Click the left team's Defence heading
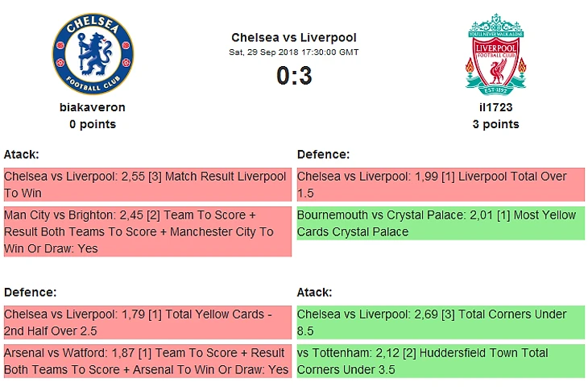The width and height of the screenshot is (588, 387). [30, 292]
